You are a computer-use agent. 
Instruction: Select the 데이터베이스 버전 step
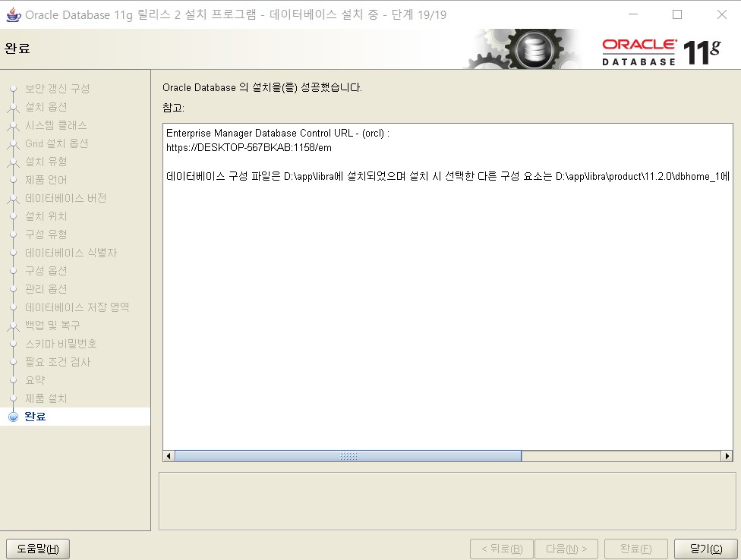click(x=66, y=198)
